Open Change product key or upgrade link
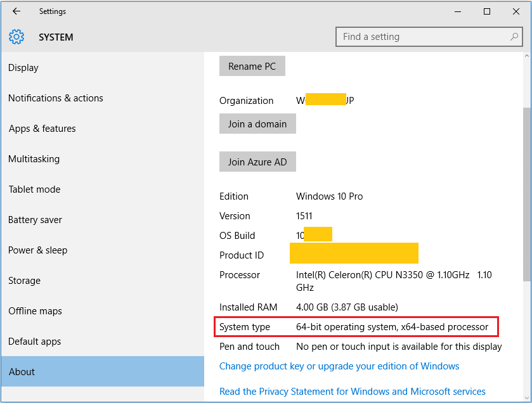 [x=339, y=366]
